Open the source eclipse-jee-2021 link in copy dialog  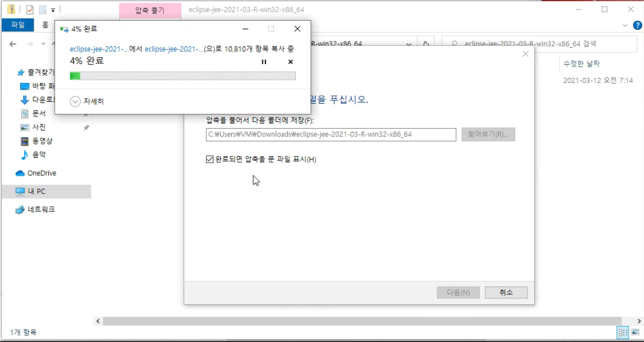(99, 49)
